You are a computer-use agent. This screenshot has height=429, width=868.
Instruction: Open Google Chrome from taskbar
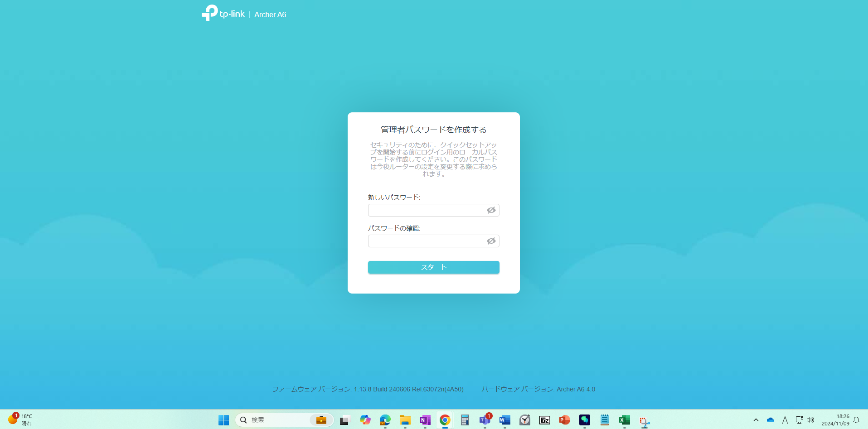point(445,420)
